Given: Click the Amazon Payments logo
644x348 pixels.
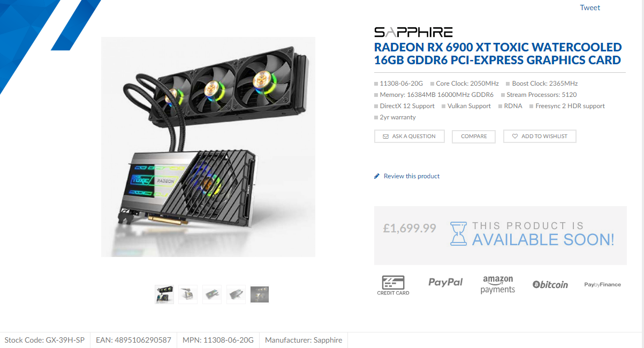Looking at the screenshot, I should pyautogui.click(x=498, y=285).
